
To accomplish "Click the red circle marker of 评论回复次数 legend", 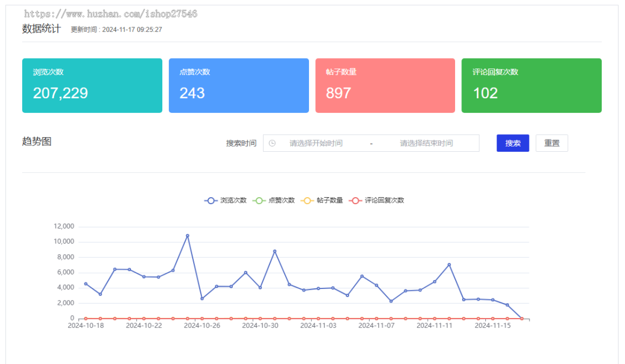I will pos(355,200).
